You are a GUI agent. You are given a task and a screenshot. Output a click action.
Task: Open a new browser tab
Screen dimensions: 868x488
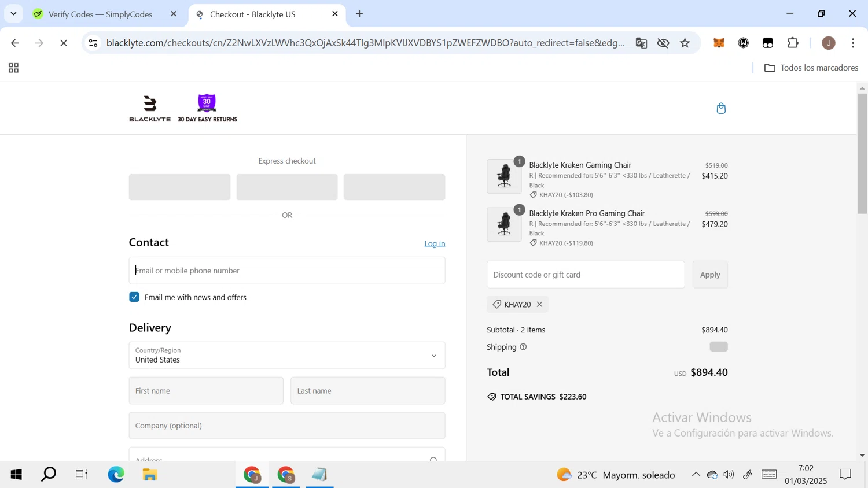(359, 14)
